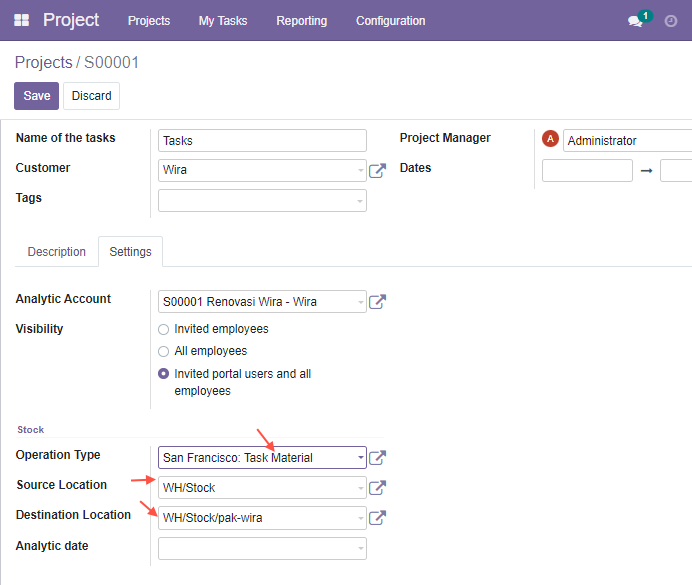Open the conversations chat icon
The width and height of the screenshot is (692, 585).
point(635,21)
